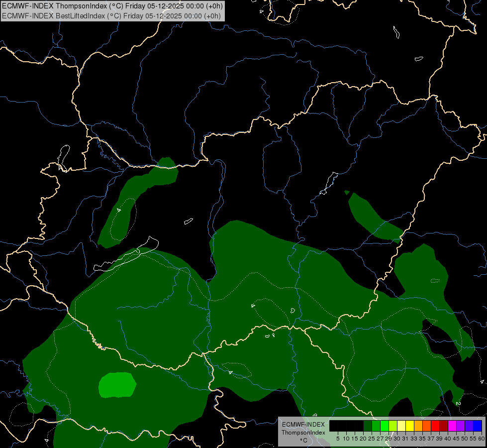Click the legend label 'ThompsonIndex'
The height and width of the screenshot is (448, 487).
click(x=303, y=433)
